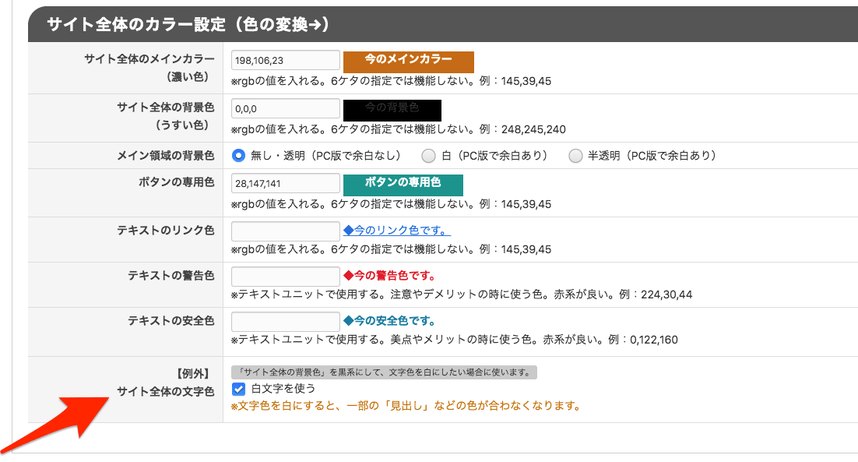858x462 pixels.
Task: Click the サイト全体のカラー設定 section header
Action: coord(180,23)
